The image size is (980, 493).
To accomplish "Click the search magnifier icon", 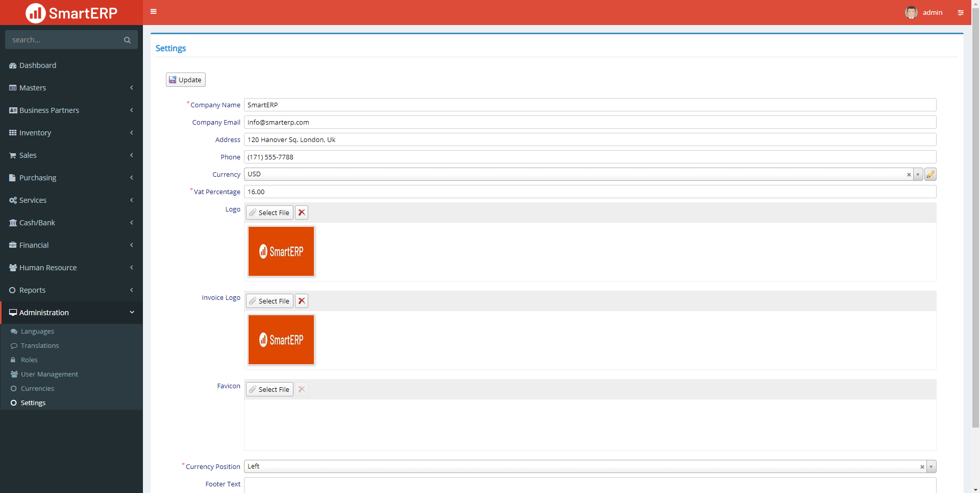I will 127,39.
